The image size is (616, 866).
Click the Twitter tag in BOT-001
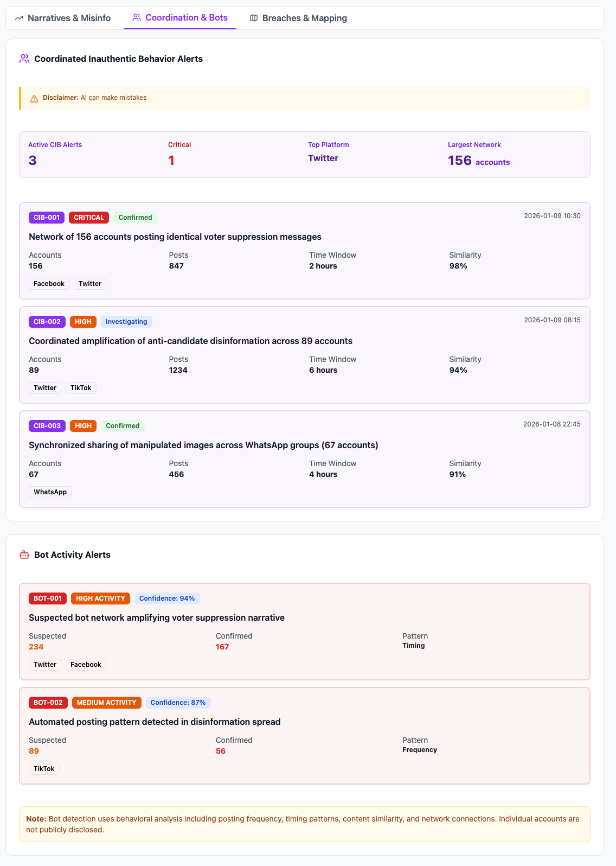pos(45,665)
